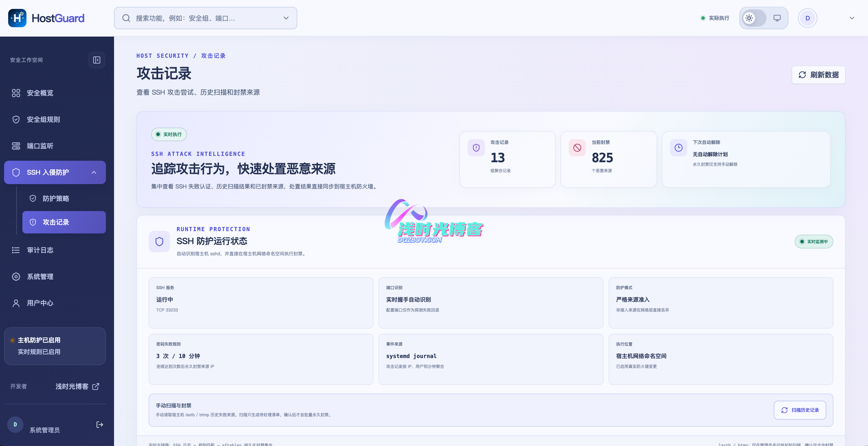This screenshot has width=868, height=446.
Task: Click the 浅时光博客 developer link
Action: pos(77,386)
